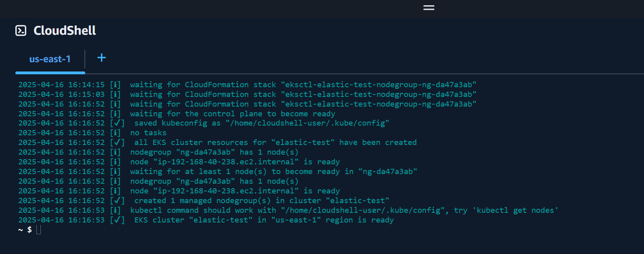
Task: Focus the terminal prompt cursor
Action: click(39, 230)
